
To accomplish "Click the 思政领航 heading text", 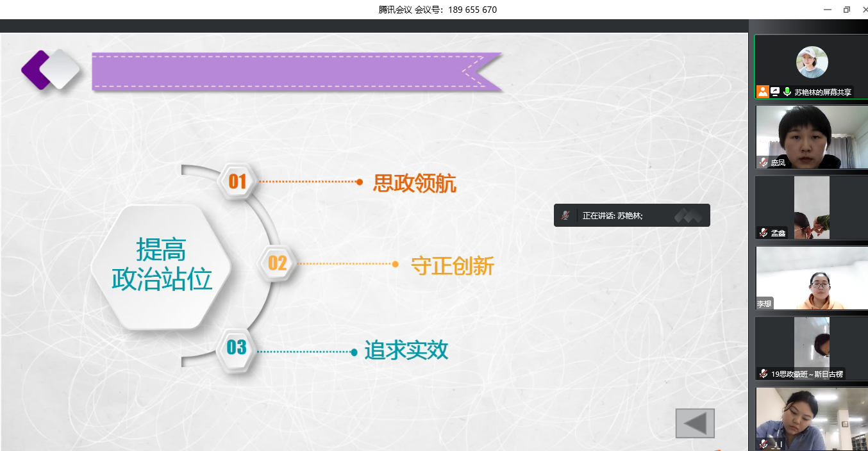I will 414,184.
